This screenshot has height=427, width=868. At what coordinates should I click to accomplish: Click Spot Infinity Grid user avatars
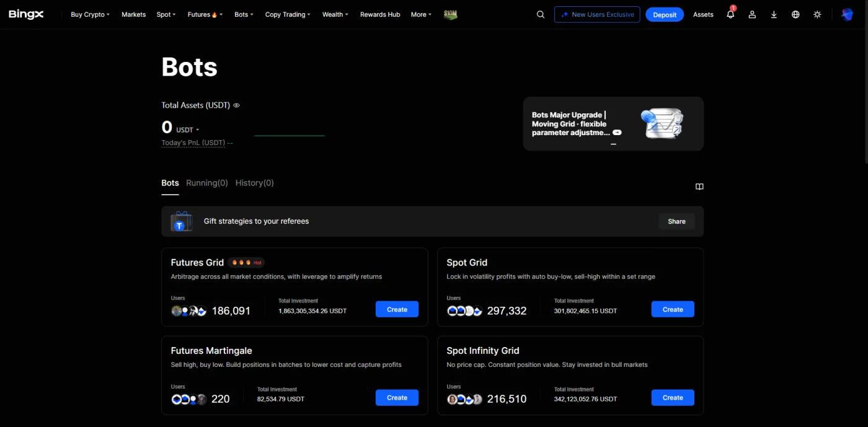click(x=464, y=399)
